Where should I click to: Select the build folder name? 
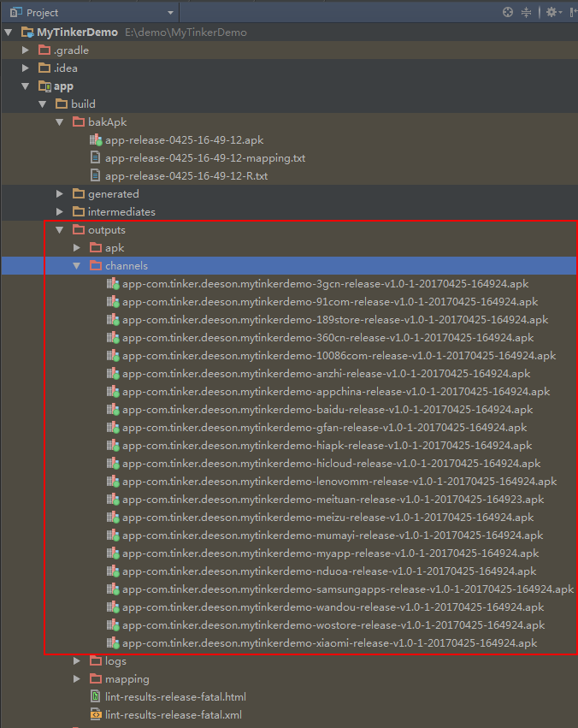point(83,104)
